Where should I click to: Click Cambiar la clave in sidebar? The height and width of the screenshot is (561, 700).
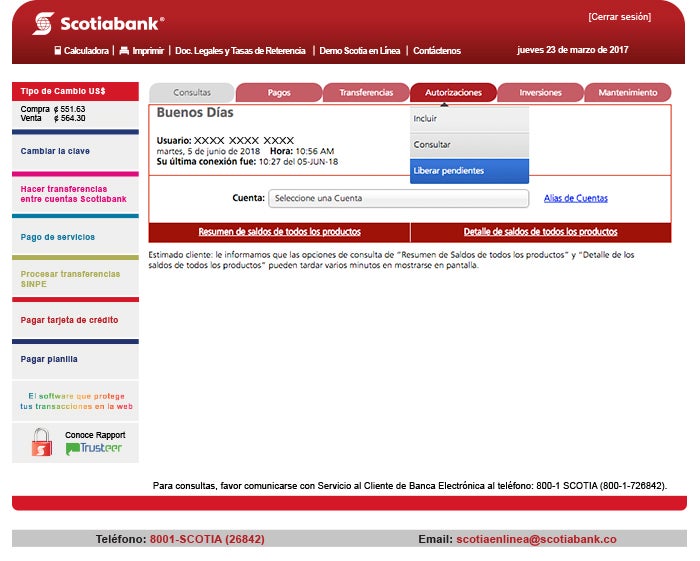55,151
